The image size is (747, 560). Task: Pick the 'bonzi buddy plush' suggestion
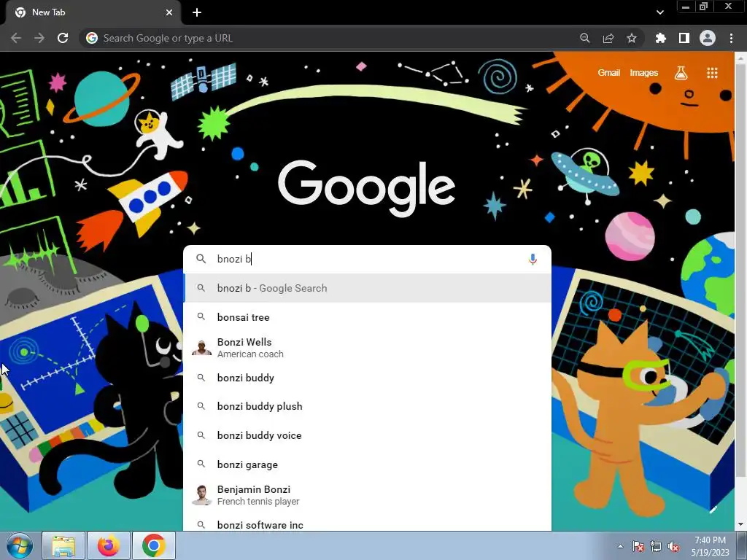pyautogui.click(x=368, y=406)
